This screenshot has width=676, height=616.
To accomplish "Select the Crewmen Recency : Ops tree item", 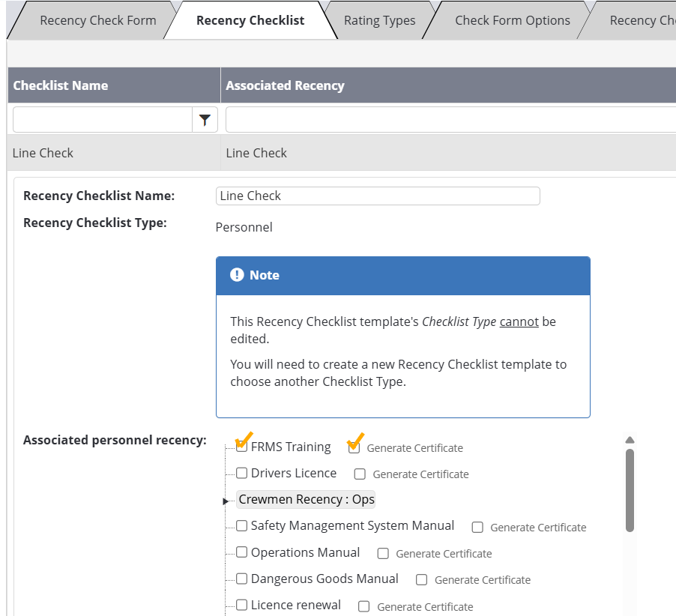I will click(306, 500).
